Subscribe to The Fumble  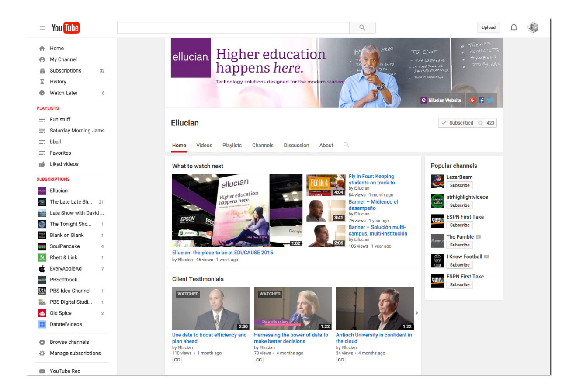pyautogui.click(x=460, y=245)
